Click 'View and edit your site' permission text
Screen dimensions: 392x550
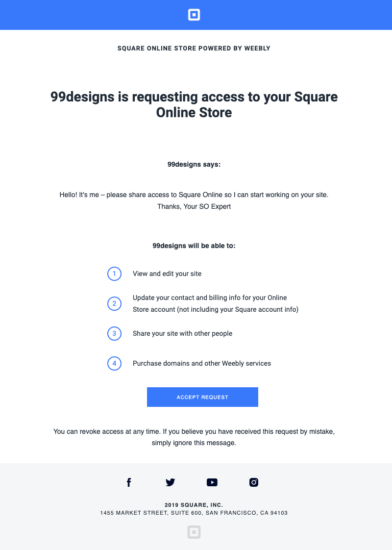pos(167,274)
